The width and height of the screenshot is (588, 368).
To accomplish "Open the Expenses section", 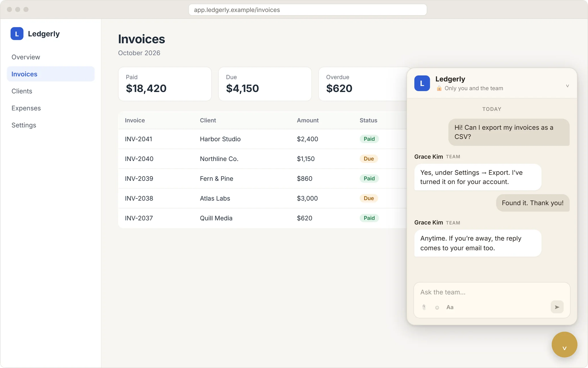I will (51, 108).
